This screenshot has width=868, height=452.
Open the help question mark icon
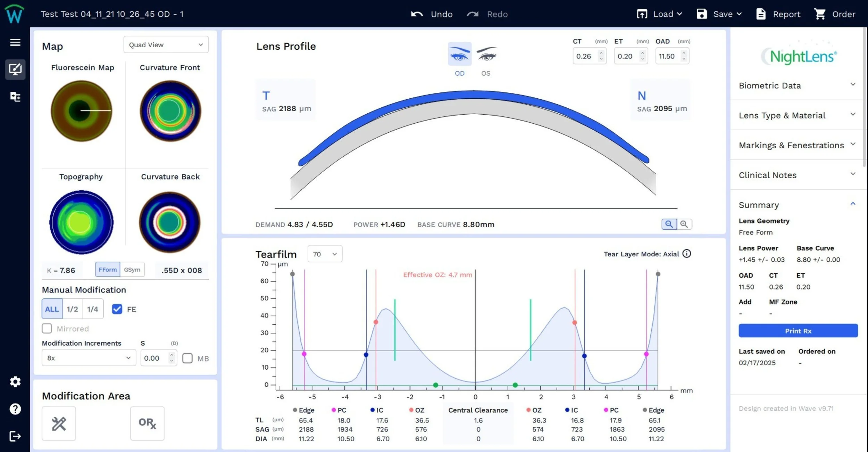click(x=15, y=409)
